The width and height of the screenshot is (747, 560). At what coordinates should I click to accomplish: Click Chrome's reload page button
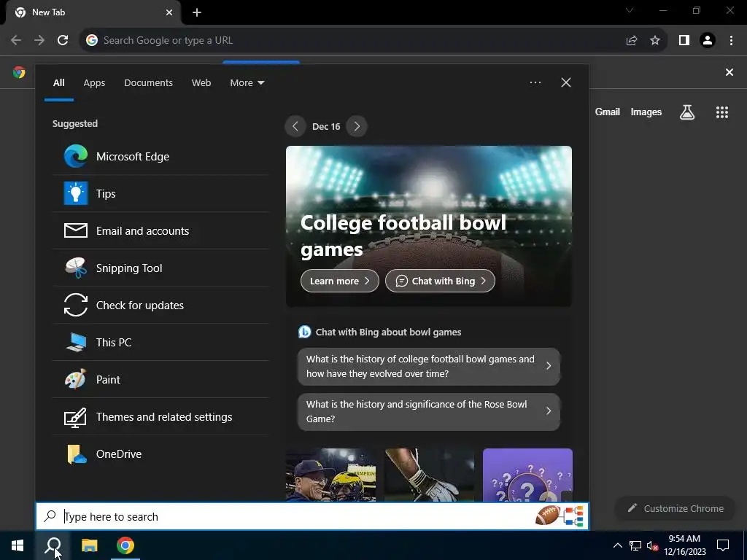63,41
